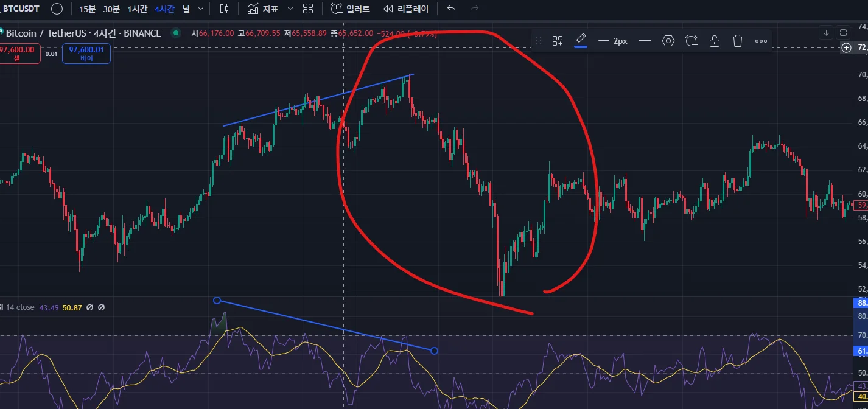Expand the indicator favorites chevron
Screen dimensions: 868x409
(x=290, y=9)
